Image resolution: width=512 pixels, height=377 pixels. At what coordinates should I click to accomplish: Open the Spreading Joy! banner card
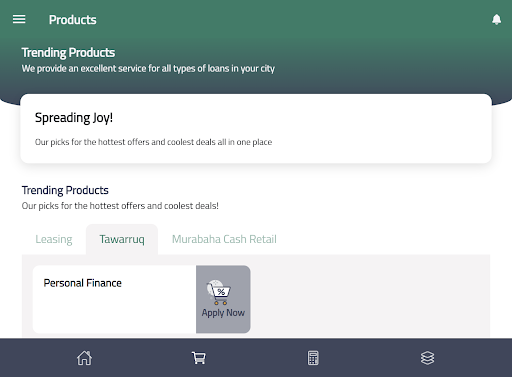click(x=256, y=129)
